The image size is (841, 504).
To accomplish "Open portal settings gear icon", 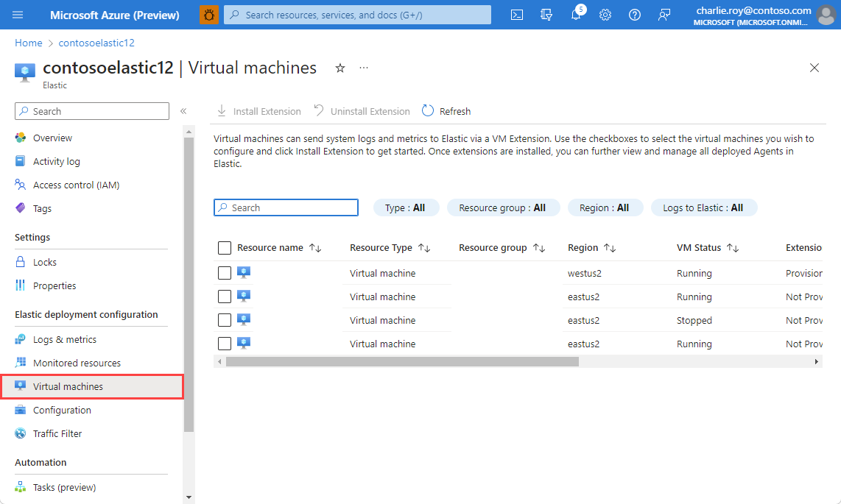I will [x=605, y=15].
